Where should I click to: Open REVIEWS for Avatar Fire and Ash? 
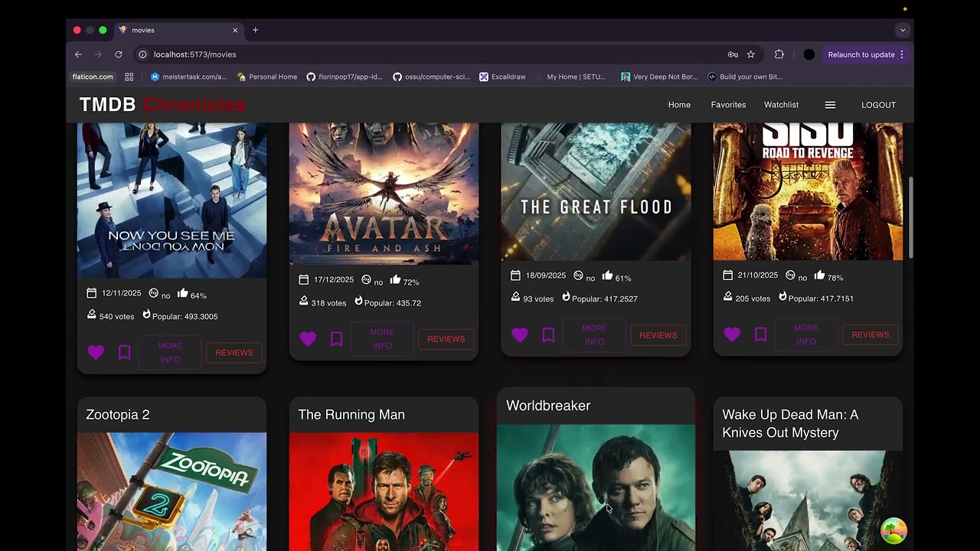tap(446, 339)
